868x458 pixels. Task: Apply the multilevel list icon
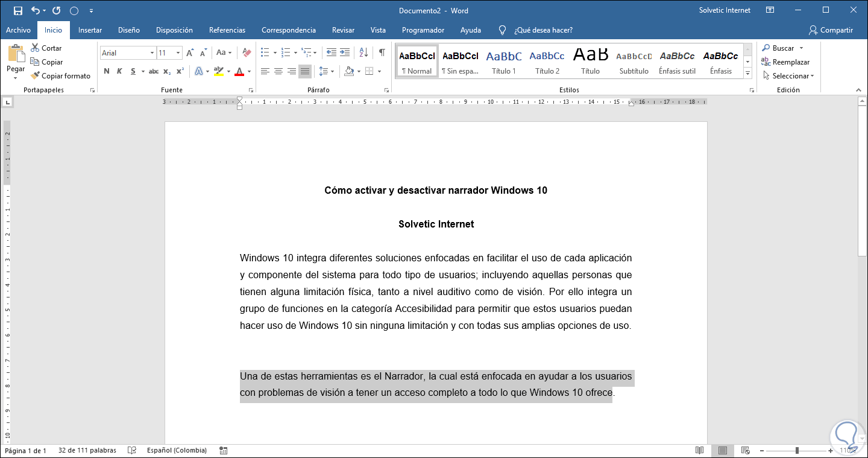(x=306, y=53)
